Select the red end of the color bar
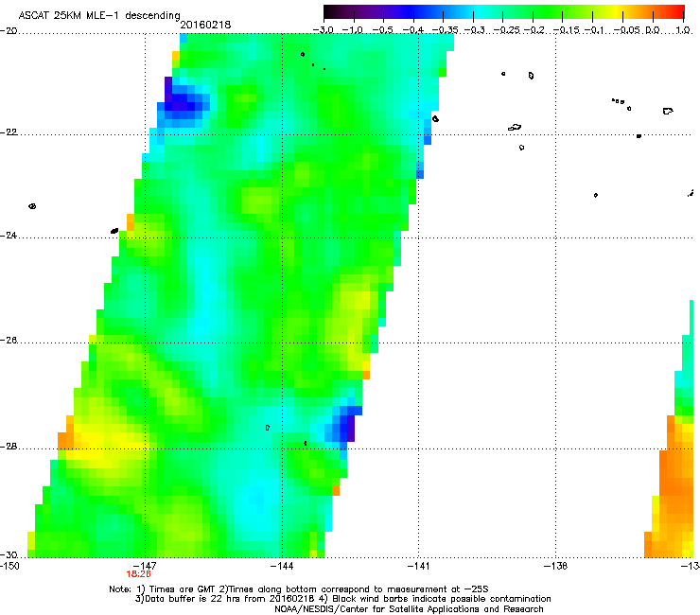This screenshot has height=615, width=700. (676, 12)
